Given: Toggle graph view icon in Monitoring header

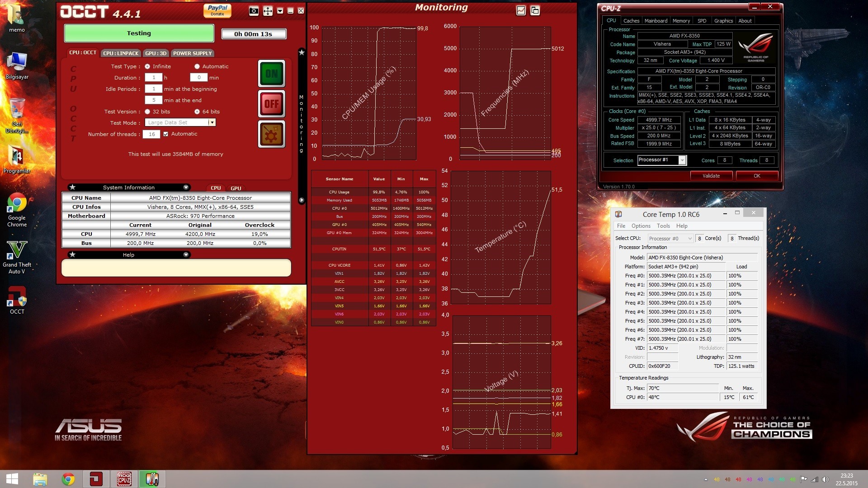Looking at the screenshot, I should click(521, 10).
